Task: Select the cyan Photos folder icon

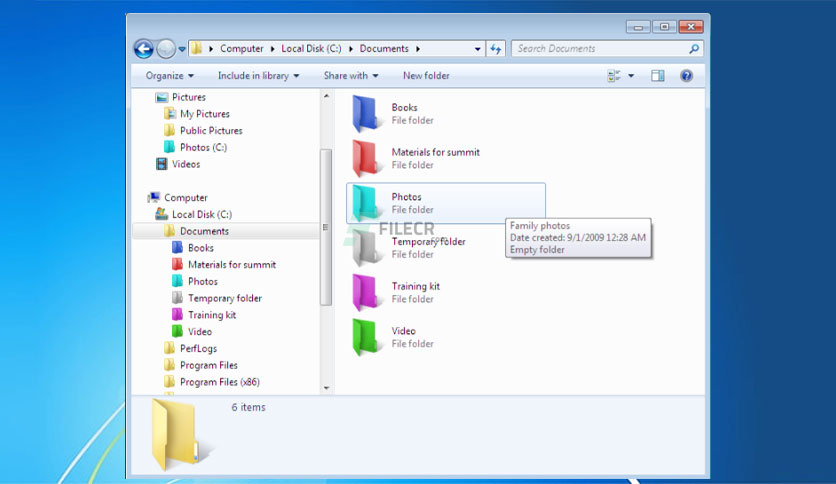Action: (367, 203)
